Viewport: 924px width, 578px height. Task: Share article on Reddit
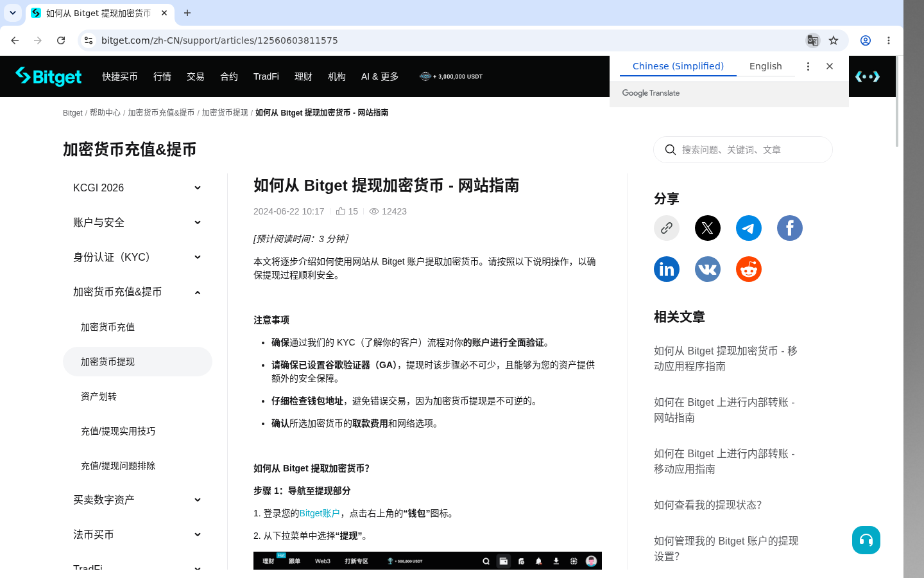pyautogui.click(x=749, y=269)
